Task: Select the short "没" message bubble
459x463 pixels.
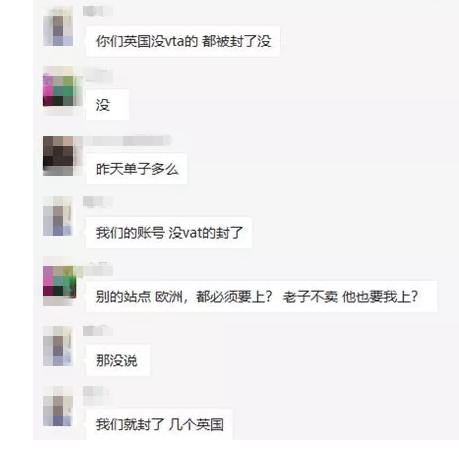Action: coord(107,105)
